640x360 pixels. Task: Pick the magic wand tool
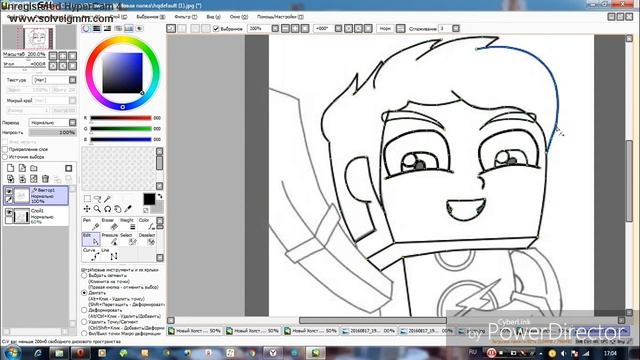click(x=107, y=199)
